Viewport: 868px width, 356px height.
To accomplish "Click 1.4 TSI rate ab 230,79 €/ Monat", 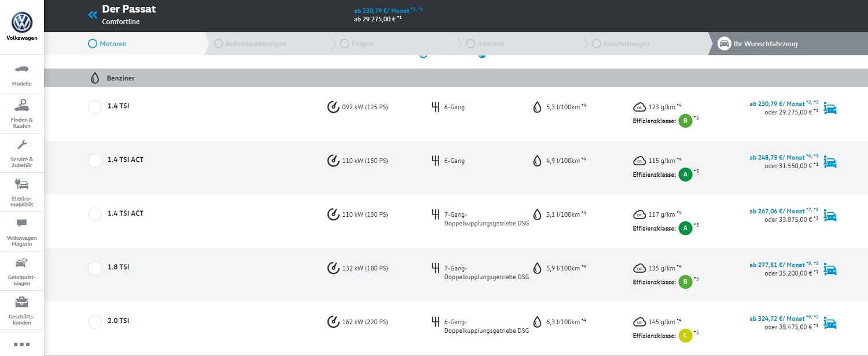I will click(x=784, y=103).
